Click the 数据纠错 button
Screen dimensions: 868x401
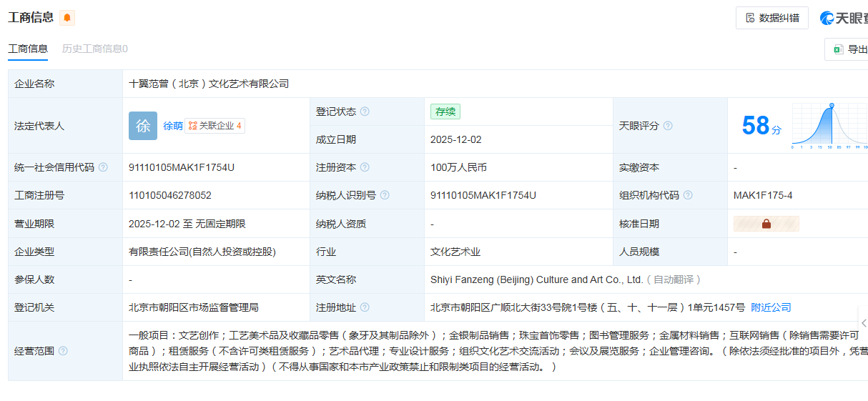tap(772, 18)
